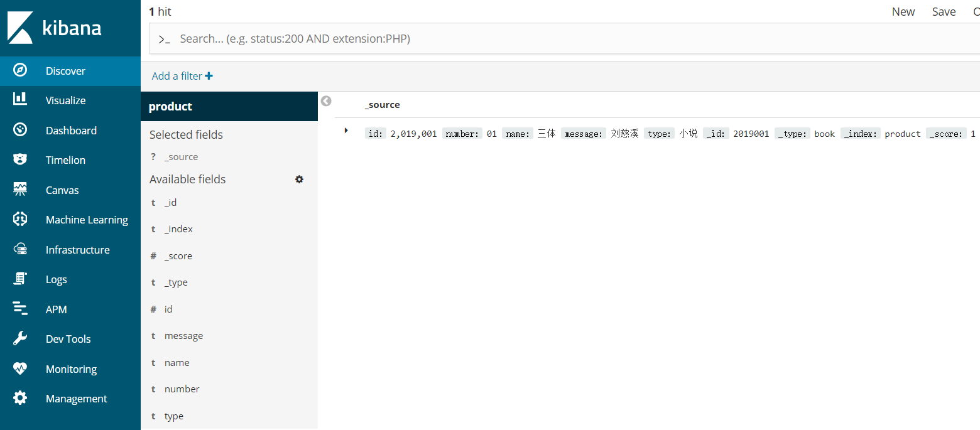980x430 pixels.
Task: Click the Dashboard gauge icon
Action: pyautogui.click(x=20, y=130)
